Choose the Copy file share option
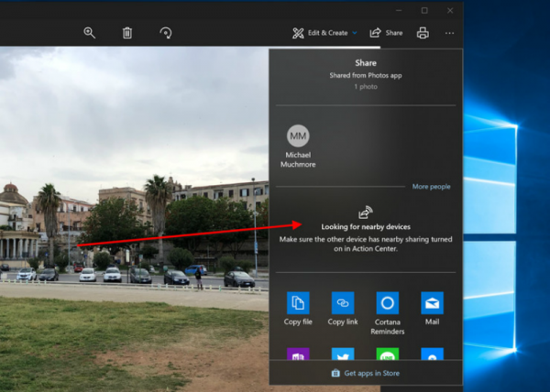This screenshot has height=392, width=550. point(298,309)
